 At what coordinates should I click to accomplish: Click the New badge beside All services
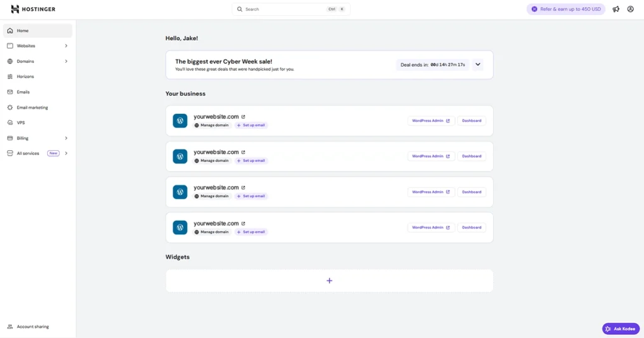[x=53, y=153]
